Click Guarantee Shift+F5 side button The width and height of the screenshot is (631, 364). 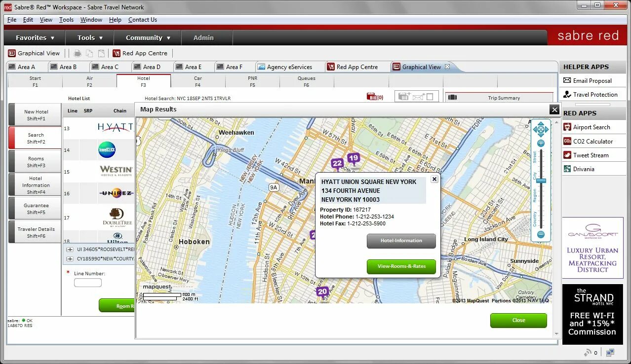click(x=35, y=209)
